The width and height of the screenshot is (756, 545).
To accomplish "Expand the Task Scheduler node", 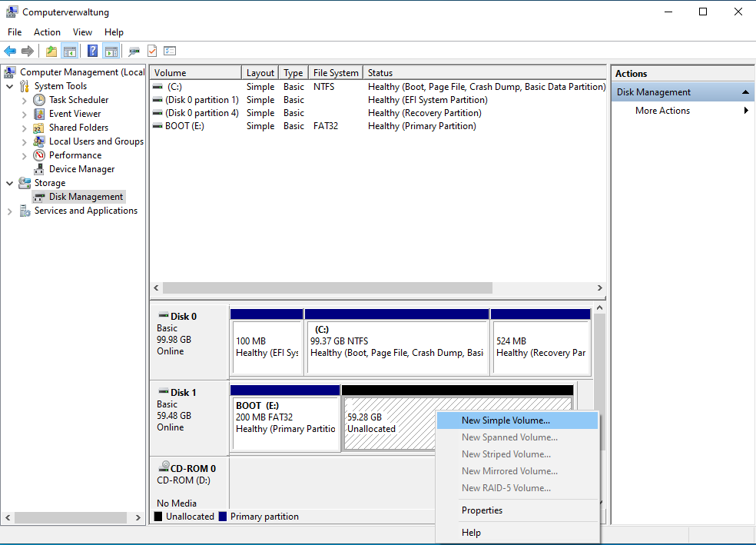I will (24, 100).
